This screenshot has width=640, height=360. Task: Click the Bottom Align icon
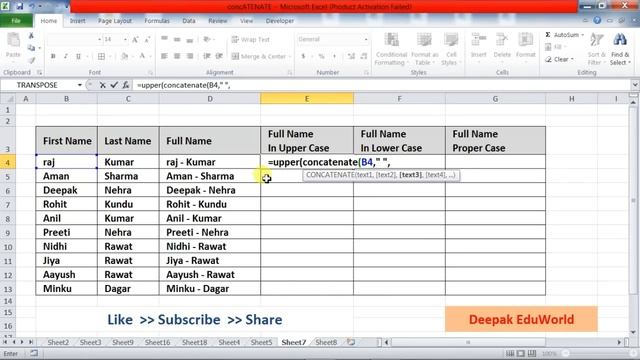pyautogui.click(x=190, y=39)
